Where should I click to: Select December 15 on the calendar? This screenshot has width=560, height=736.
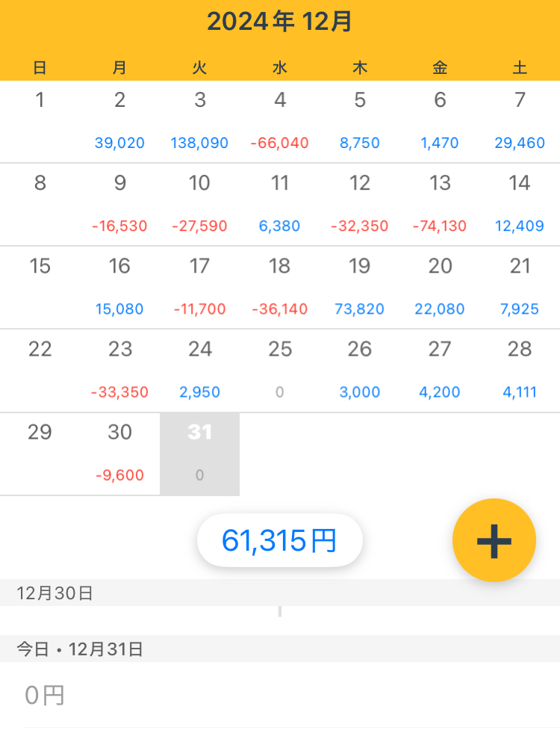pos(40,288)
